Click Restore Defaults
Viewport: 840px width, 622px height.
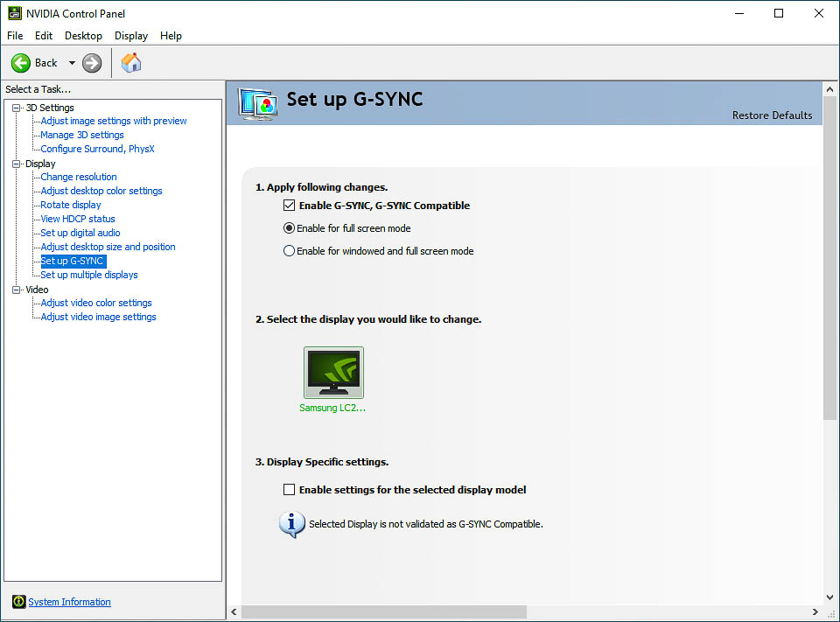tap(772, 115)
